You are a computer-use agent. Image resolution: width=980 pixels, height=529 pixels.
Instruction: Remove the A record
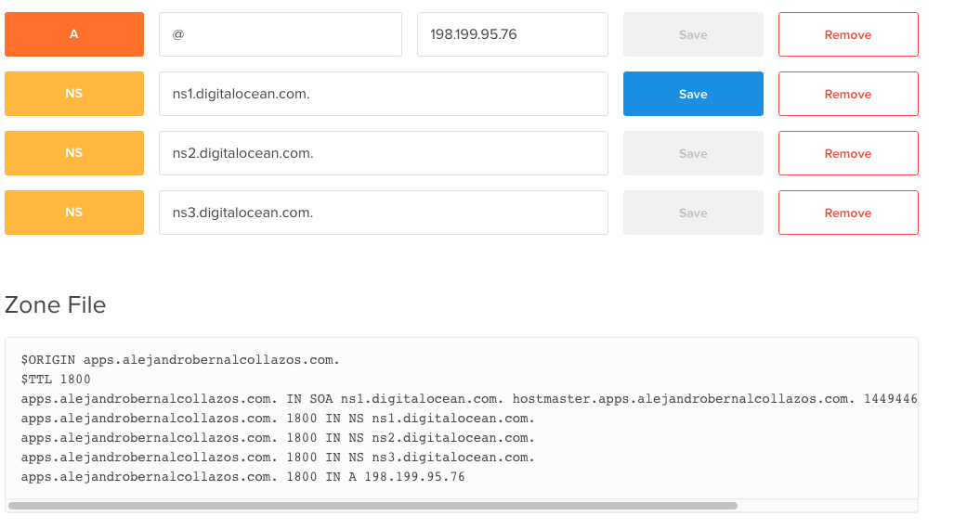(848, 34)
